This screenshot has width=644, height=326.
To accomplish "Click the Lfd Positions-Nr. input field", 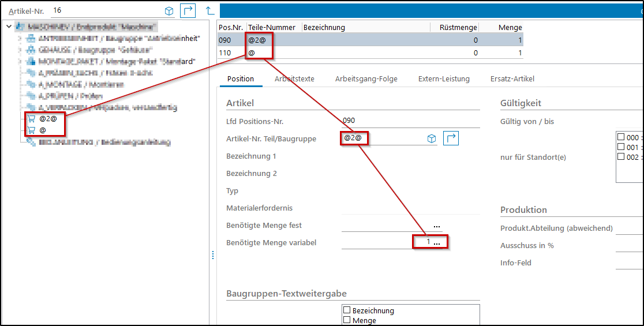I will (x=410, y=121).
